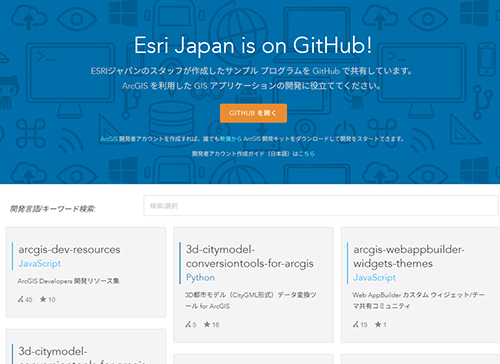500x364 pixels.
Task: Click the JavaScript label under arcgis-dev-resources
Action: pyautogui.click(x=40, y=264)
